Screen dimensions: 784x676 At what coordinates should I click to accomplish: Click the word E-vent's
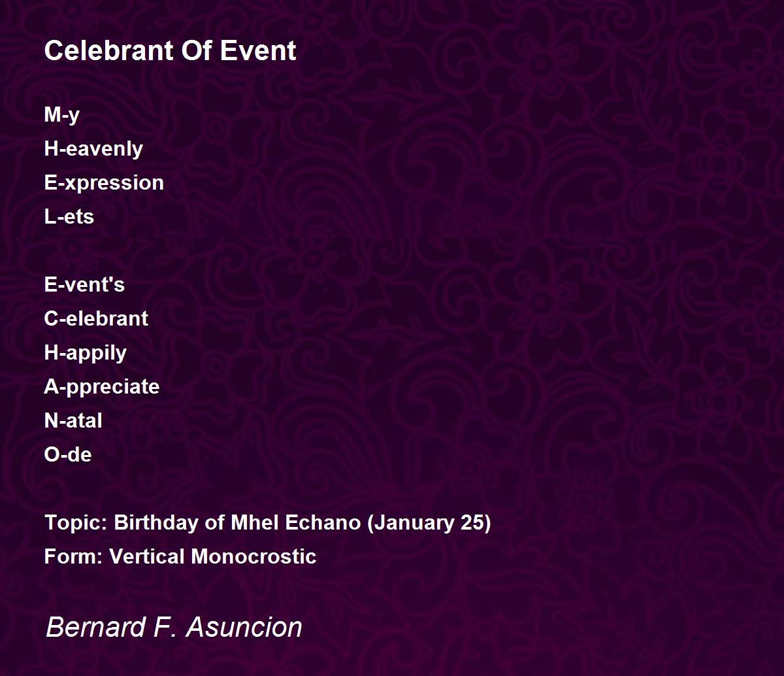tap(84, 284)
